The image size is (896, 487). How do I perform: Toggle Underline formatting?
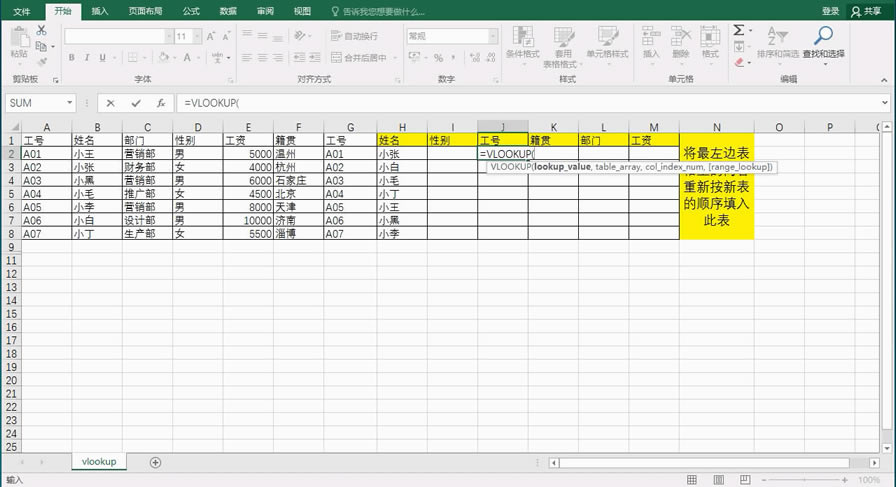(103, 57)
